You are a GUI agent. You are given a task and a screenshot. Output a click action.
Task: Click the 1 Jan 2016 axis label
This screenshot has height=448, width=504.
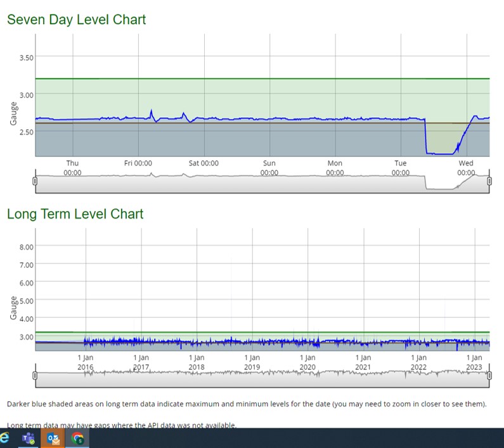pos(86,362)
